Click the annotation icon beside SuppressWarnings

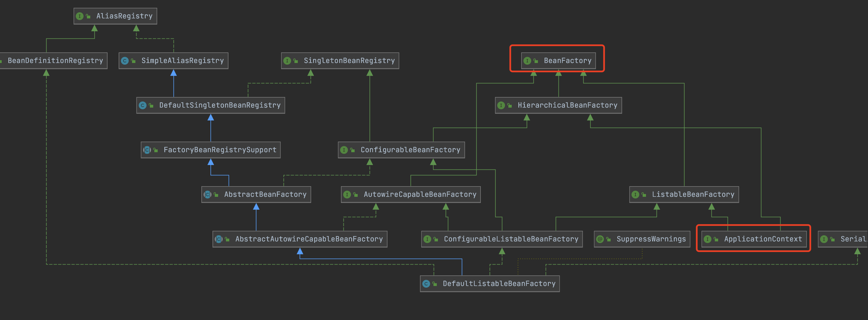coord(600,239)
